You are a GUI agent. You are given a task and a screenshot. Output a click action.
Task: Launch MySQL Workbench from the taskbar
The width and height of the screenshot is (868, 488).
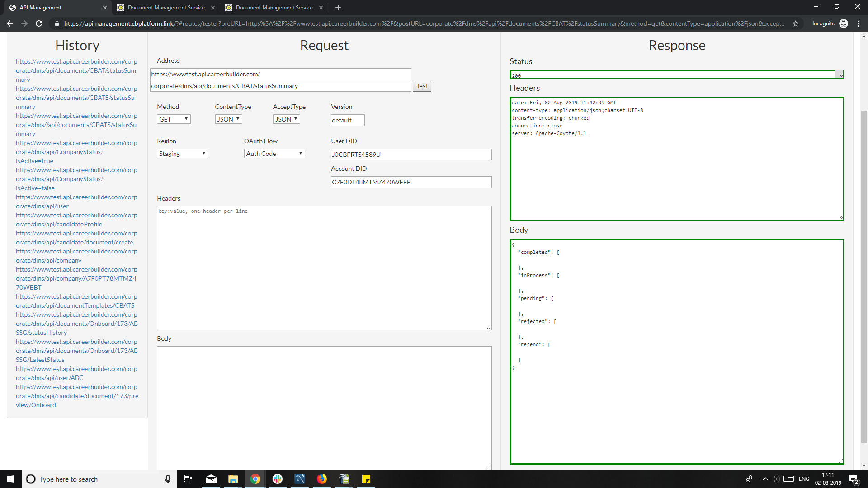click(300, 479)
